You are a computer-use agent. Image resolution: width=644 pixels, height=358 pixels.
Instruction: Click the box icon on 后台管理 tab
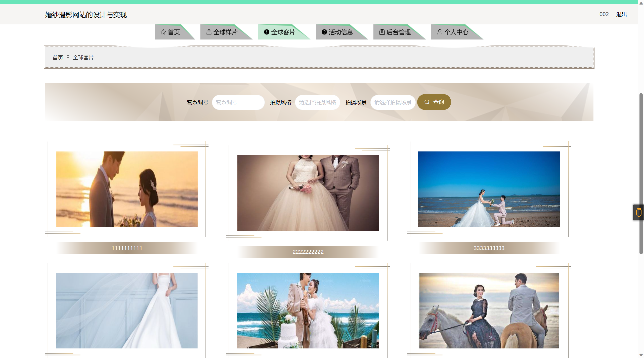tap(382, 32)
